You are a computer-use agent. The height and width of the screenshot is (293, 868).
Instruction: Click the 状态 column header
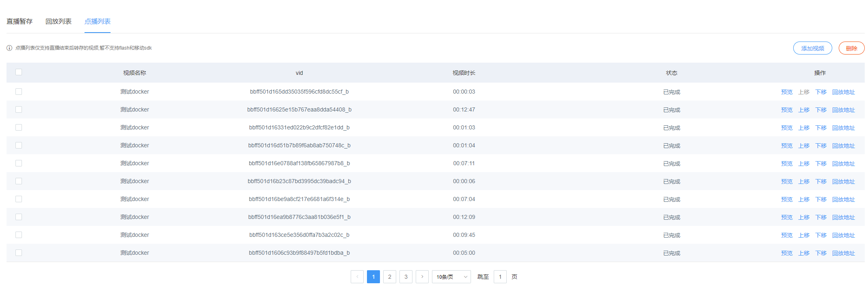click(672, 73)
